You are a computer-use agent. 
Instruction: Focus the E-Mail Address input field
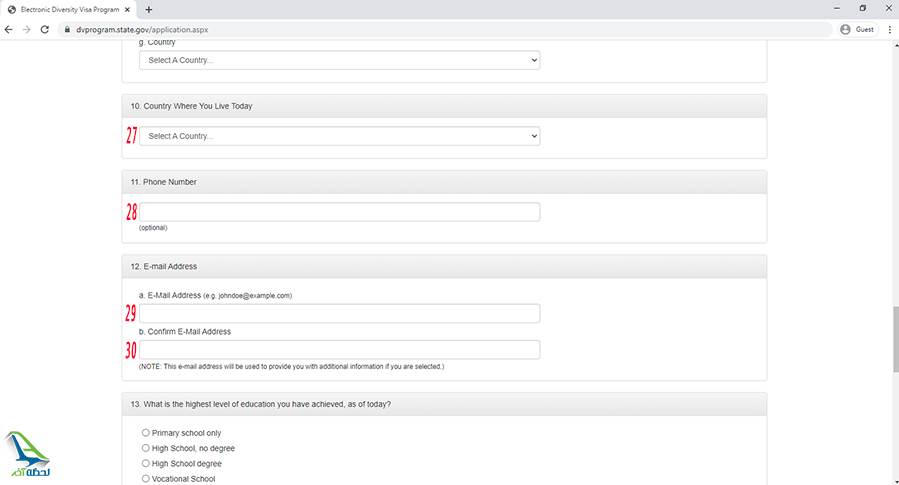tap(339, 314)
